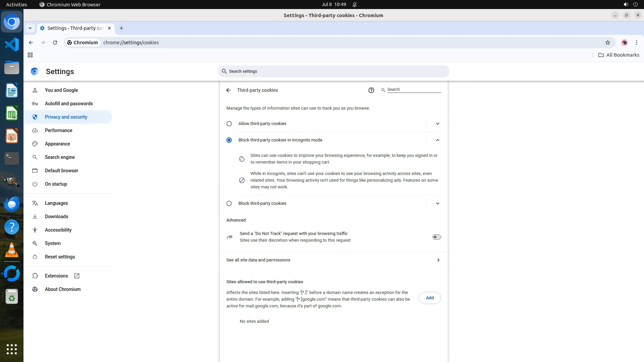The height and width of the screenshot is (362, 644).
Task: Click the Add button for allowed sites
Action: click(429, 298)
